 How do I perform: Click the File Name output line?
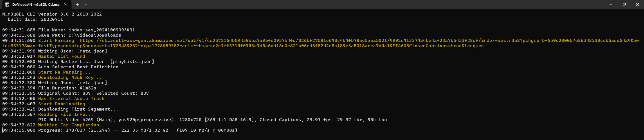pyautogui.click(x=86, y=30)
